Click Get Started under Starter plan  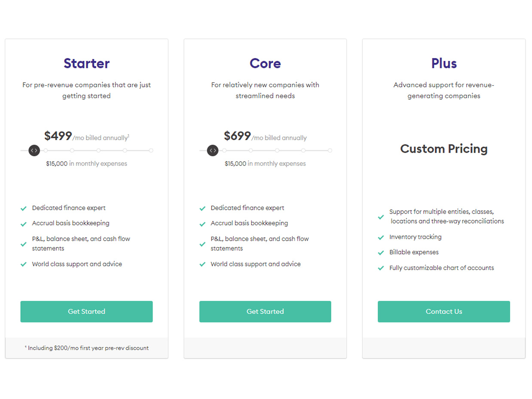click(x=86, y=312)
